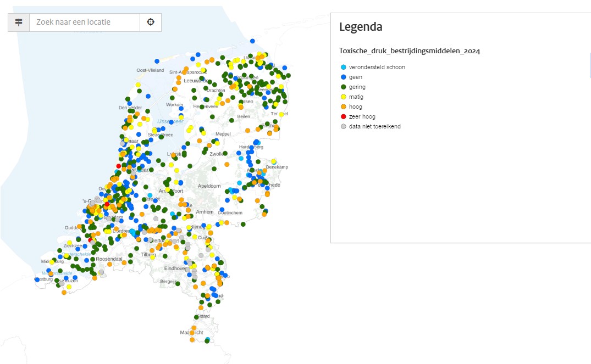Click the yellow 'matig' legend dot
Image resolution: width=591 pixels, height=364 pixels.
pos(344,97)
